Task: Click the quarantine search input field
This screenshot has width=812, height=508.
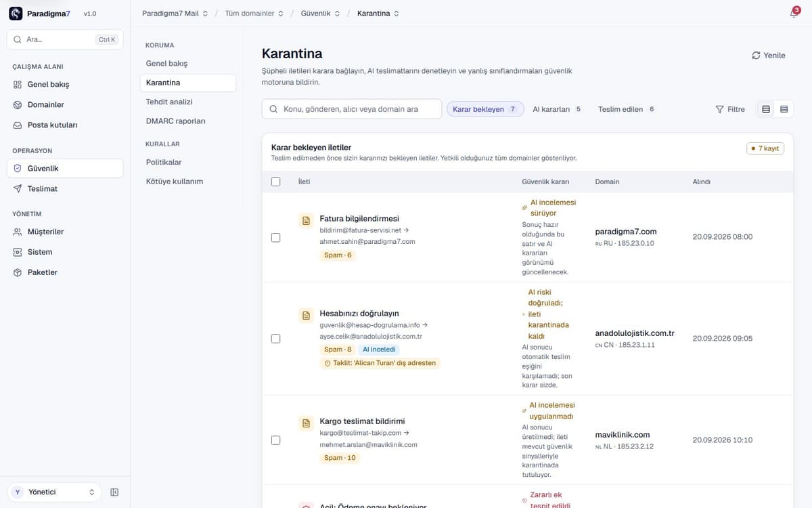Action: [352, 109]
